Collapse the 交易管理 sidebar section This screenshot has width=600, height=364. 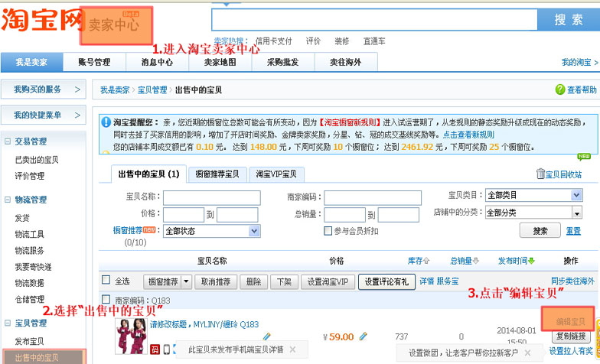tap(8, 141)
